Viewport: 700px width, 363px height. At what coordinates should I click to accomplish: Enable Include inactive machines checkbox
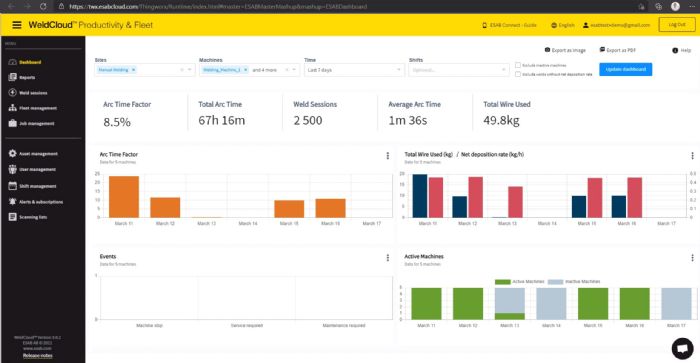[x=518, y=65]
